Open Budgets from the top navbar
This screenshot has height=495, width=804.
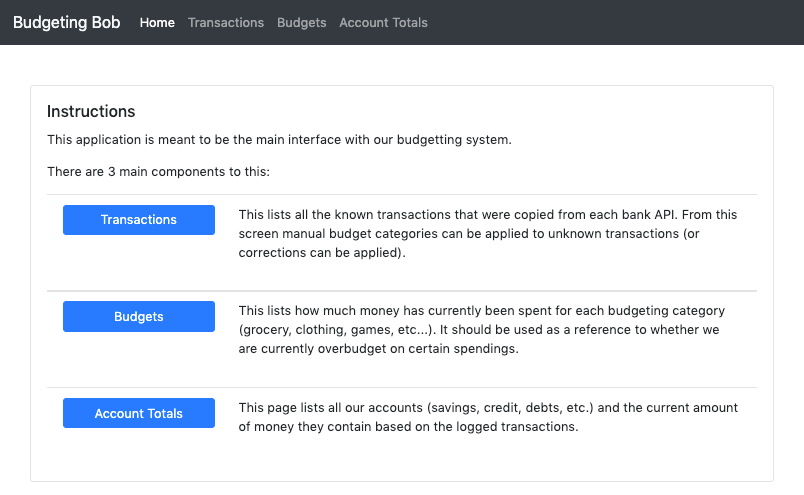coord(302,23)
